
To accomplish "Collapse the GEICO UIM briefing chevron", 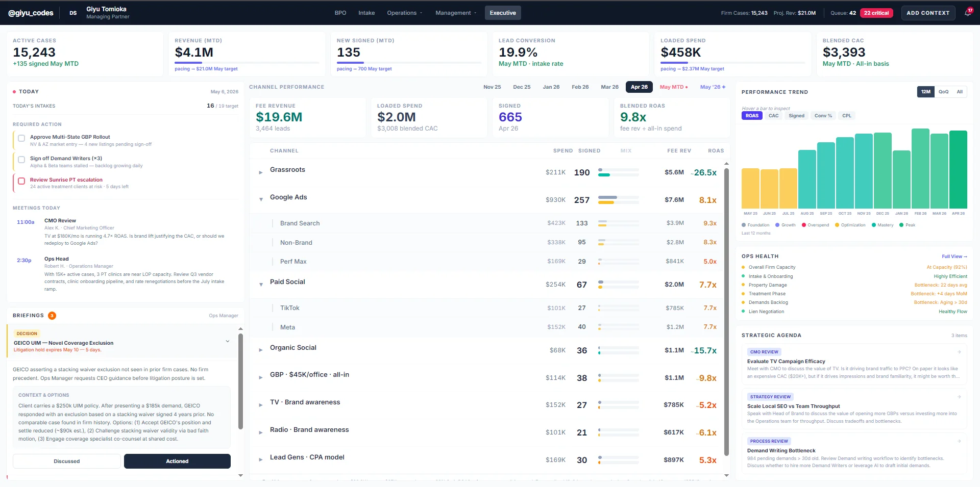I will point(228,341).
